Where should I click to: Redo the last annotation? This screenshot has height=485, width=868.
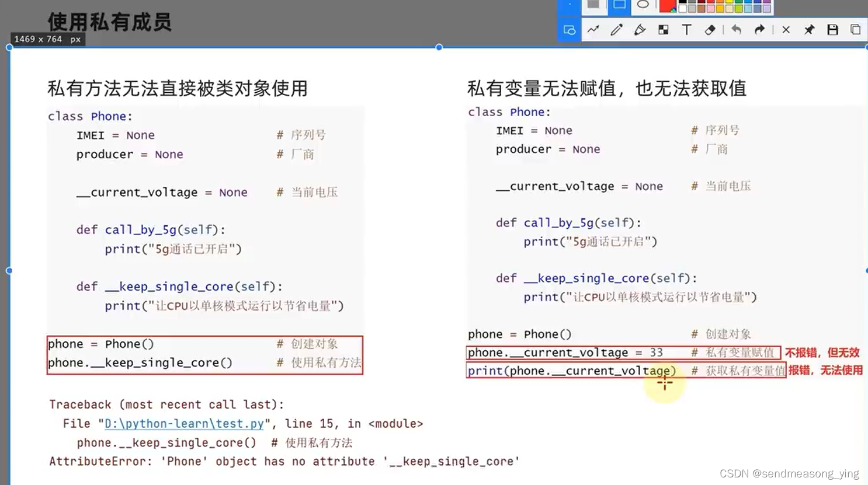[x=759, y=29]
